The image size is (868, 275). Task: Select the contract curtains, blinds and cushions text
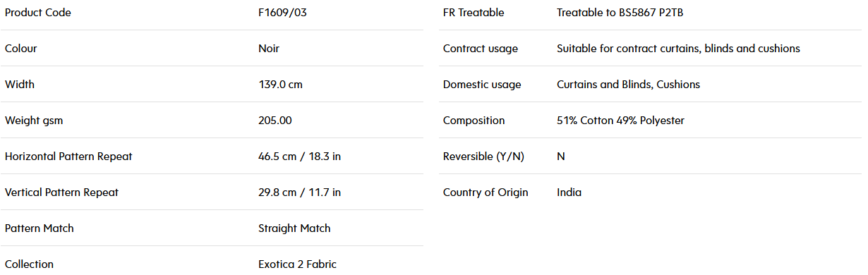tap(708, 49)
